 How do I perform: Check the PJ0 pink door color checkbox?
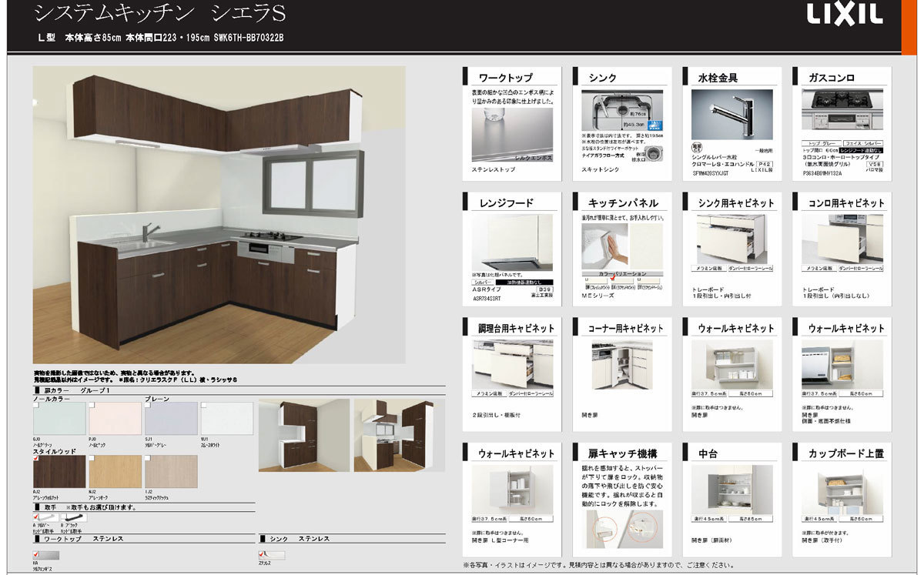click(x=92, y=405)
